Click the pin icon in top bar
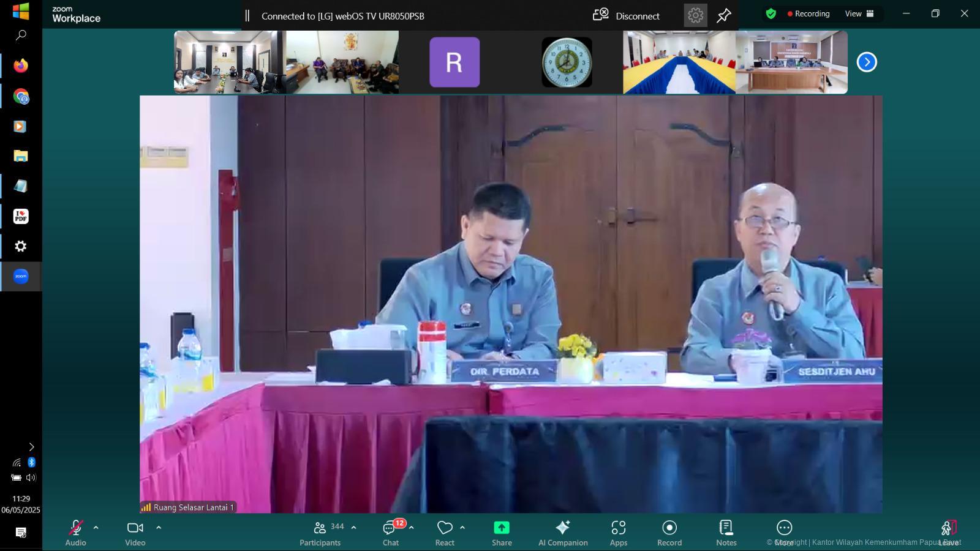Image resolution: width=980 pixels, height=551 pixels. tap(724, 15)
